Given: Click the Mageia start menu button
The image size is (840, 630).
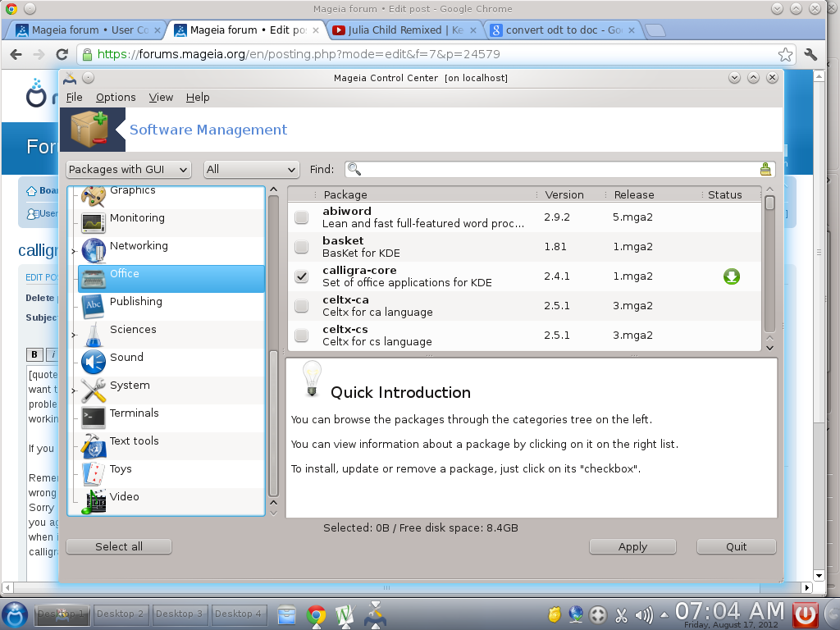Looking at the screenshot, I should (15, 614).
